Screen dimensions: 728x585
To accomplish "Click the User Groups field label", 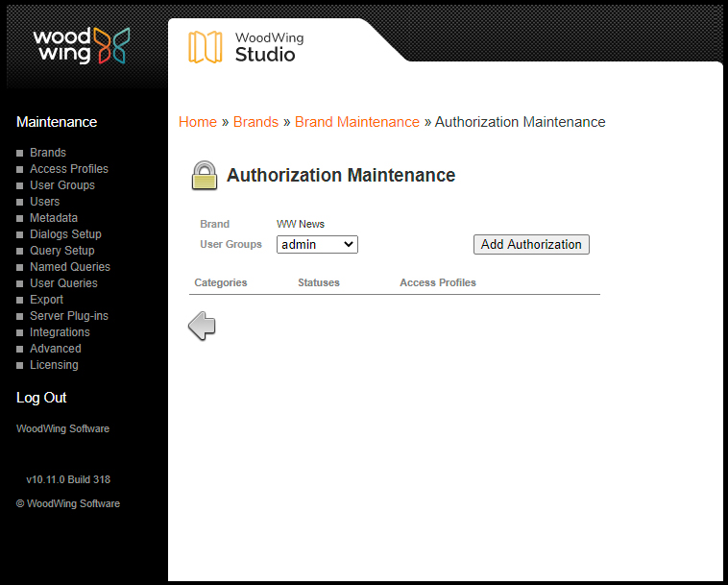I will [231, 245].
